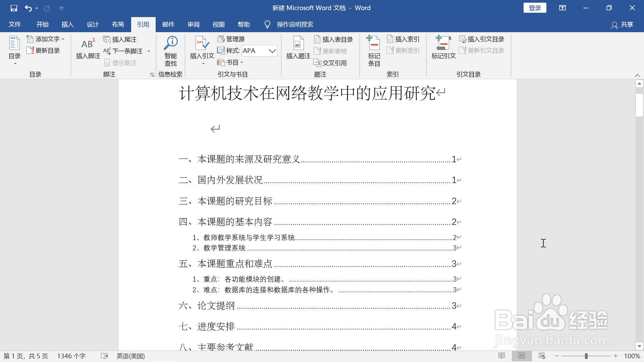
Task: Switch to Web Layout view
Action: (542, 356)
